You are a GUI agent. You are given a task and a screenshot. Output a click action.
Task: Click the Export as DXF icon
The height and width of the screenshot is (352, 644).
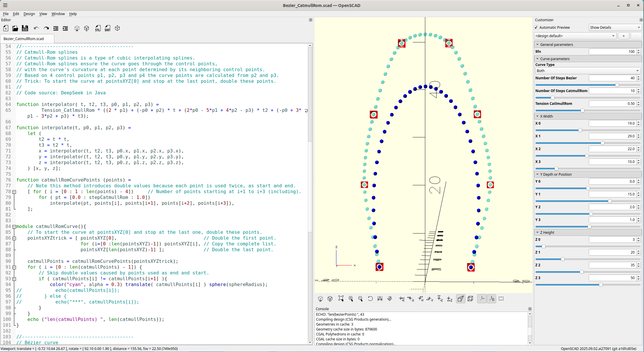point(107,28)
